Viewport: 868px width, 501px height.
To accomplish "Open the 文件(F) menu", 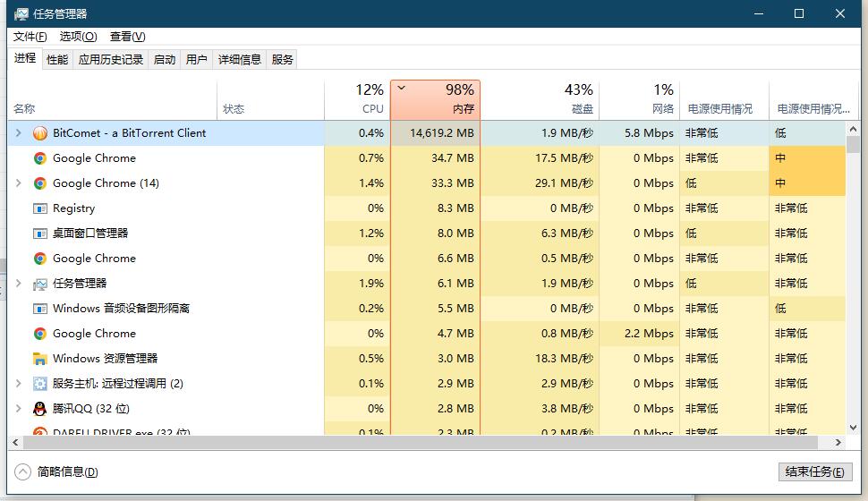I will 30,37.
